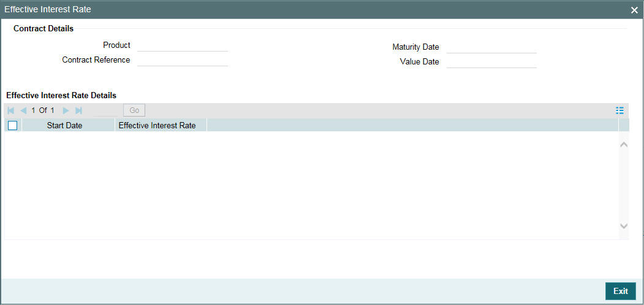Click the Start Date column header
Viewport: 644px width, 305px height.
[69, 126]
